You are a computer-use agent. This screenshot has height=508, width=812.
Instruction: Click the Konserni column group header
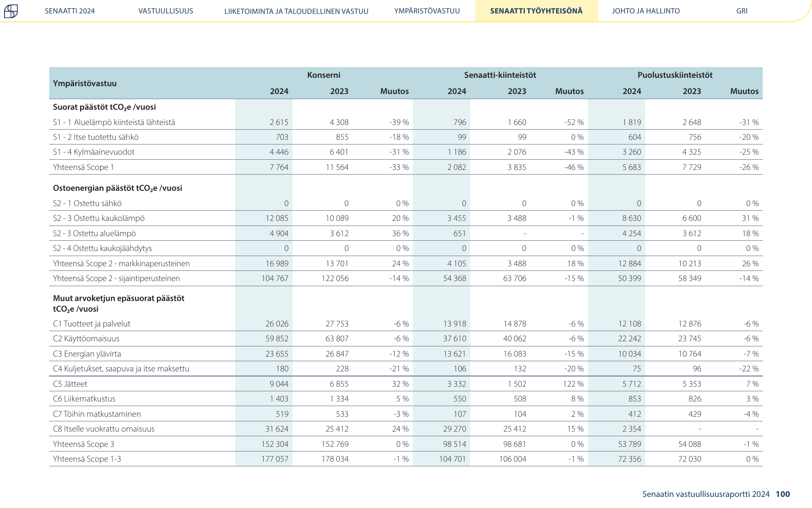324,75
